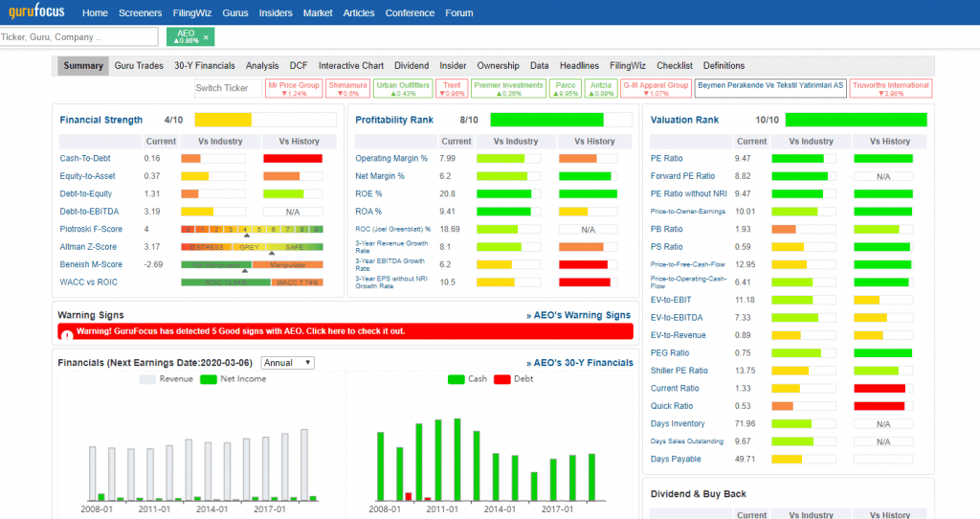The width and height of the screenshot is (980, 519).
Task: Toggle the Revenue legend swatch
Action: [147, 379]
